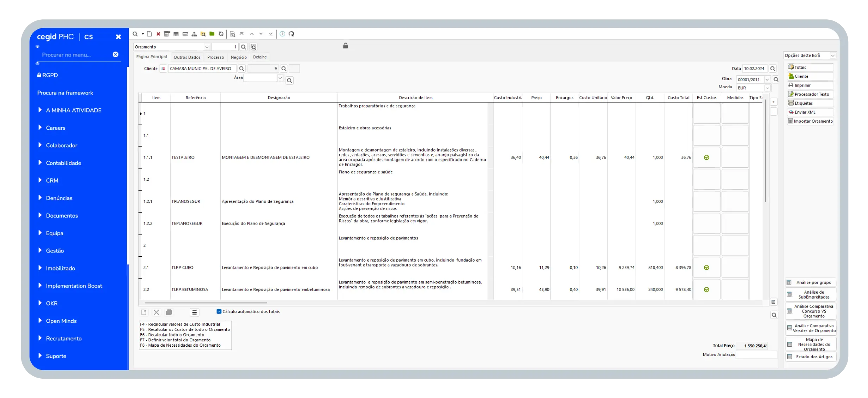Select the Página Principal tab

[152, 57]
